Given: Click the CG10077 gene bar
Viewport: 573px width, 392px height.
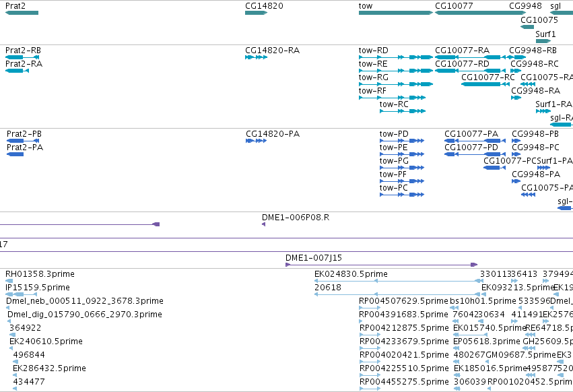Looking at the screenshot, I should [480, 13].
